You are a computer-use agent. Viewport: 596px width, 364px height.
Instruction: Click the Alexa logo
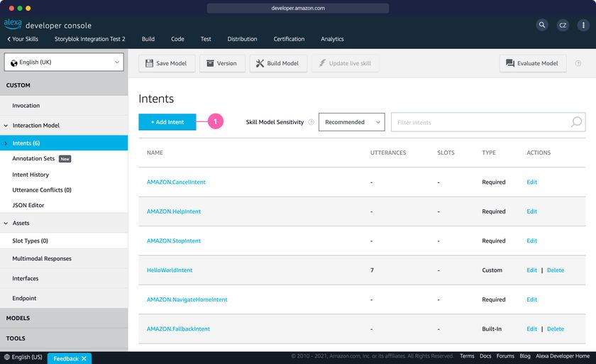[13, 23]
